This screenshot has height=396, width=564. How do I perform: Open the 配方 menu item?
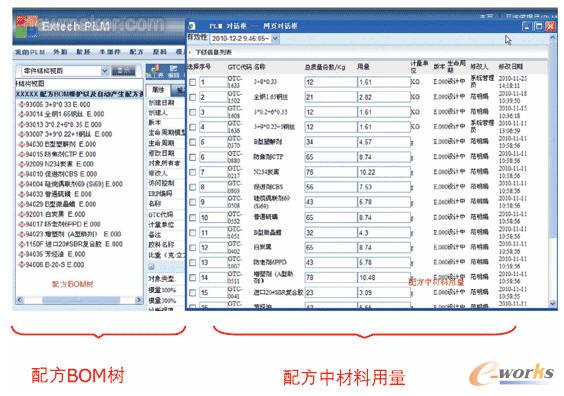click(x=136, y=52)
